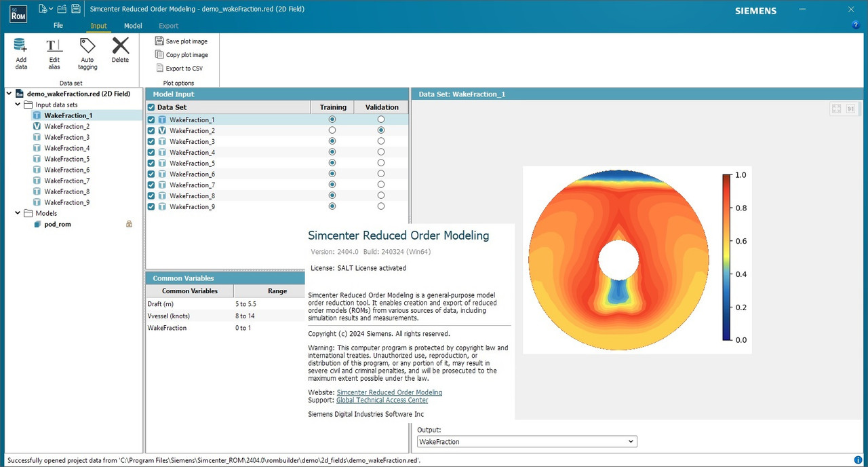Open Simcenter Reduced Order Modeling website link
Viewport: 868px width, 467px height.
[389, 392]
